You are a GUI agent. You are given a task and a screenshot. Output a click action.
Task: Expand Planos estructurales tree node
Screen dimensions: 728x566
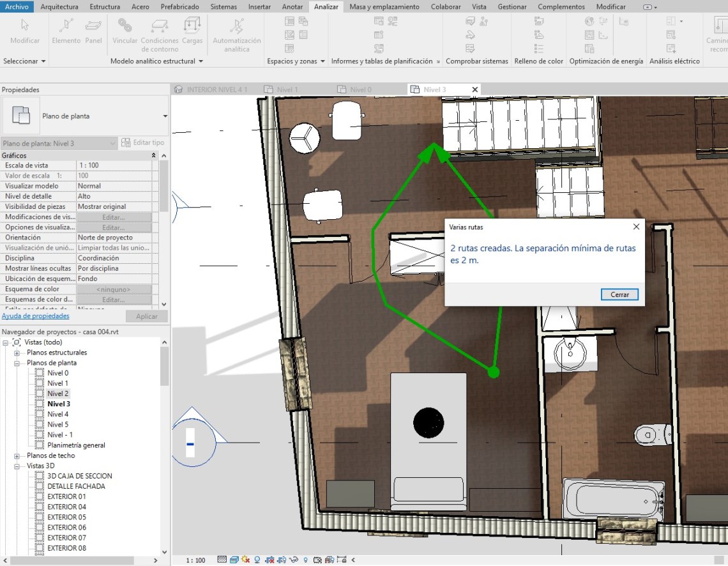click(x=17, y=353)
